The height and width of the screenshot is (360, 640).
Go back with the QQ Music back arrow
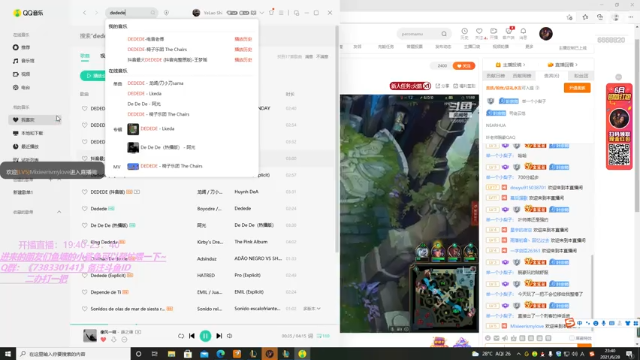84,13
